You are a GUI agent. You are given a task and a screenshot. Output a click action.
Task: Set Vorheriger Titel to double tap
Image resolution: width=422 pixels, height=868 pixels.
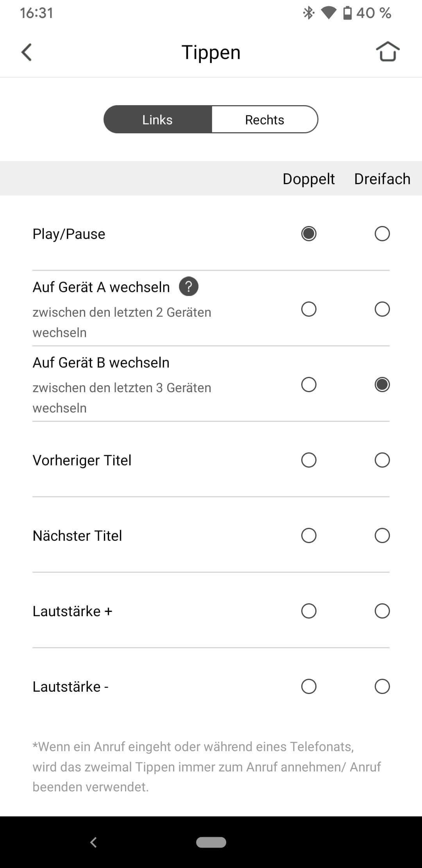click(x=309, y=460)
